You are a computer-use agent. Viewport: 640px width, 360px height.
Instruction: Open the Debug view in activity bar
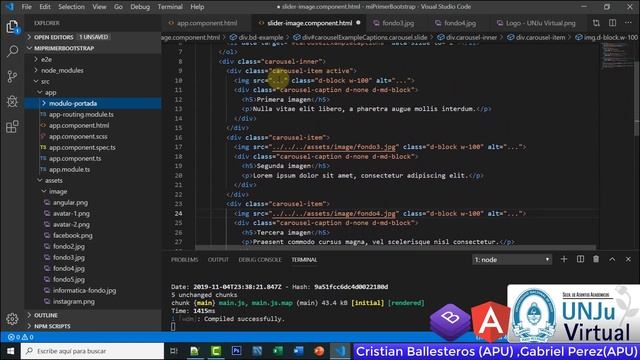pyautogui.click(x=12, y=101)
